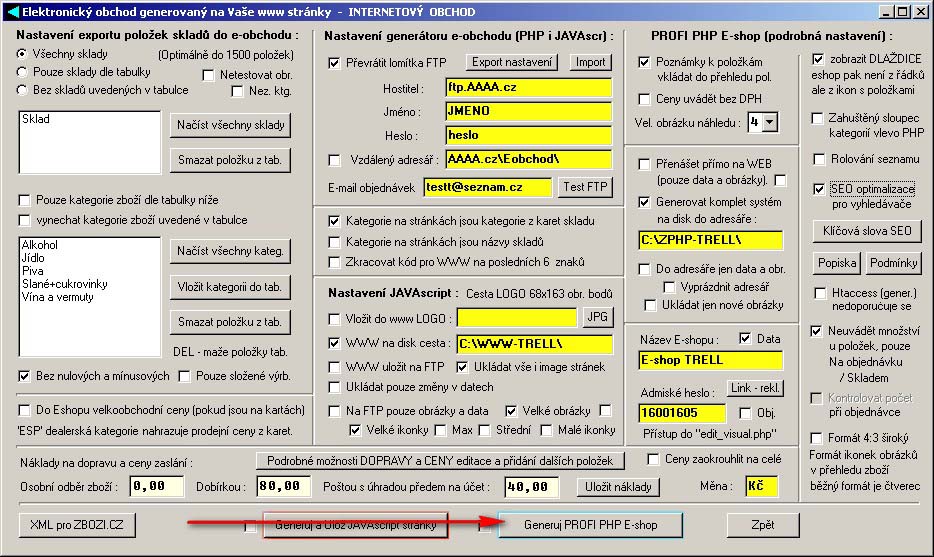Image resolution: width=934 pixels, height=557 pixels.
Task: Click the 'WWW na disk cesta' path field
Action: (x=535, y=344)
